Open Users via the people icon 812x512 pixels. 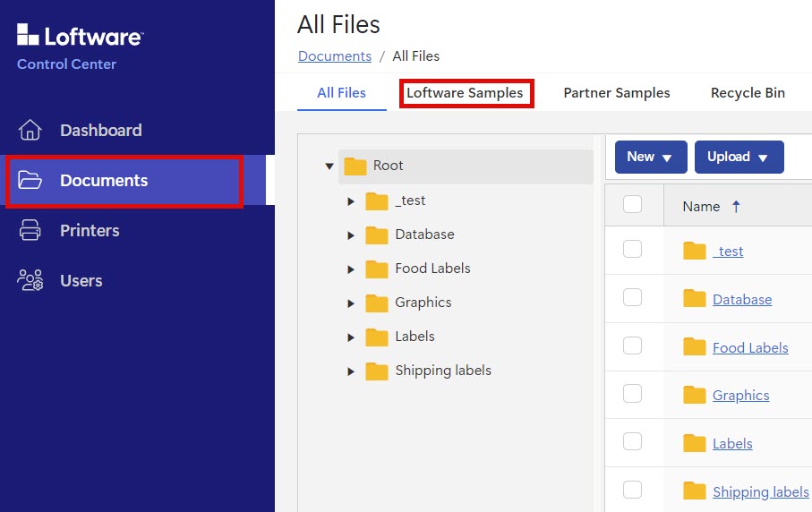30,281
